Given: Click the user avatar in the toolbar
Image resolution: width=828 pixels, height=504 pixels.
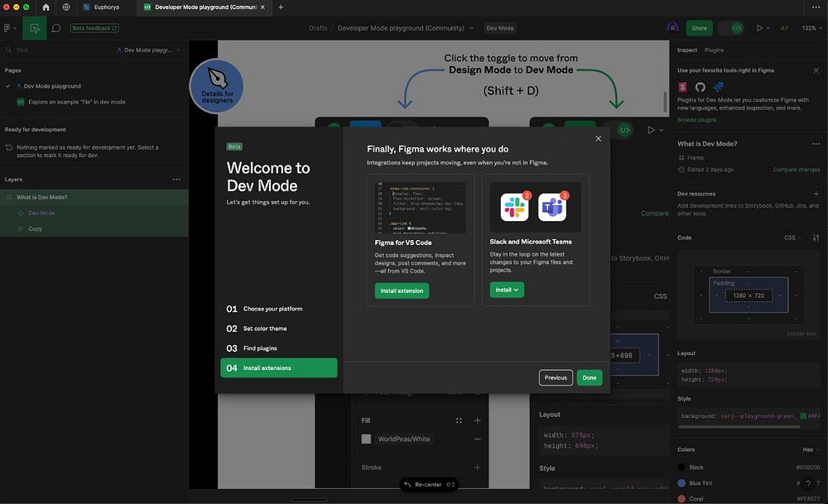Looking at the screenshot, I should click(672, 27).
